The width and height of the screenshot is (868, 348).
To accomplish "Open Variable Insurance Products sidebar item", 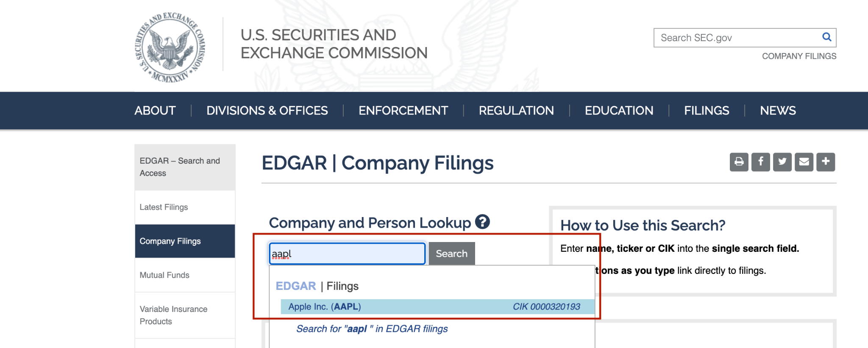I will (174, 315).
